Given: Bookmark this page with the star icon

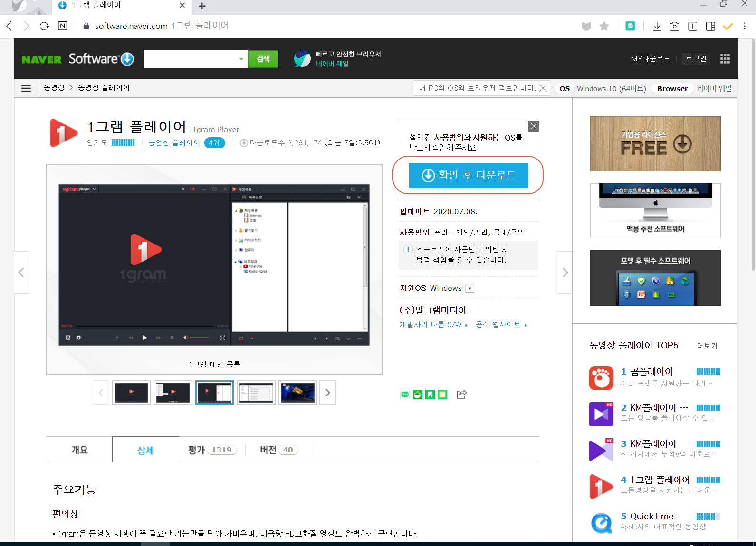Looking at the screenshot, I should point(604,26).
